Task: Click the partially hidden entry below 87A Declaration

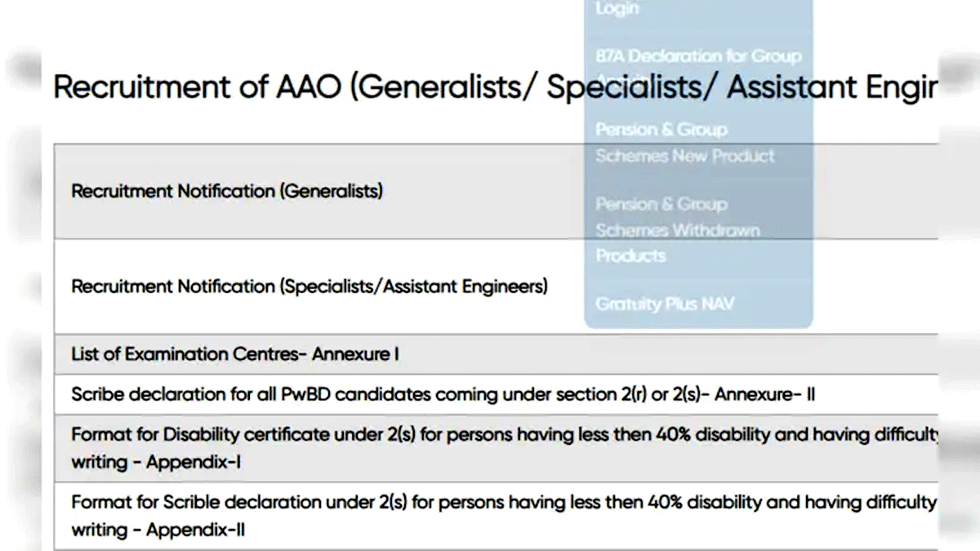Action: click(x=621, y=80)
